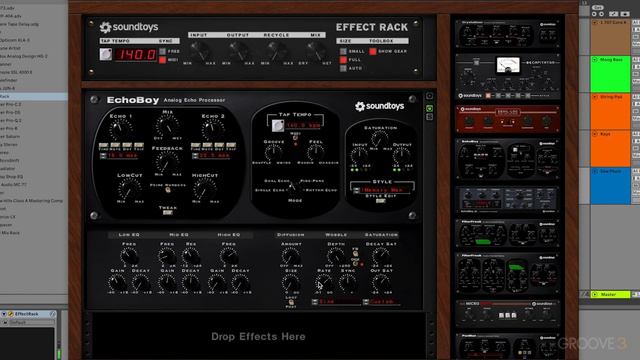The height and width of the screenshot is (360, 640).
Task: Click the Decay Sat knob
Action: click(x=381, y=256)
